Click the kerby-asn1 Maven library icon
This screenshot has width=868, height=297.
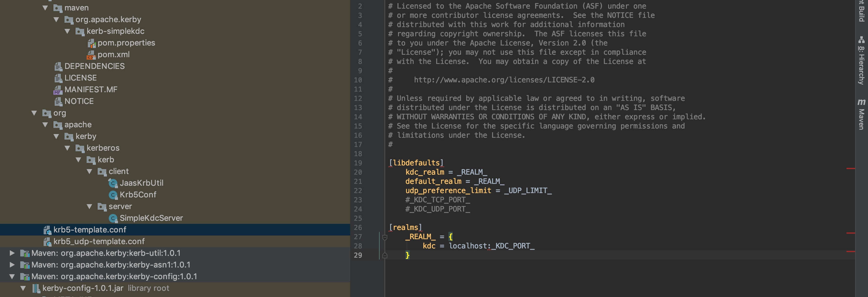coord(25,265)
